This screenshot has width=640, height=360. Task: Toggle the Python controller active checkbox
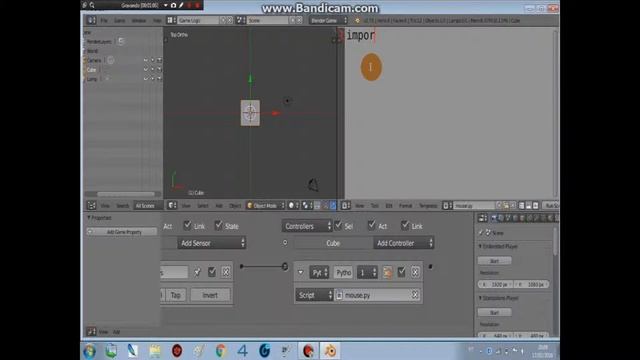click(x=402, y=272)
